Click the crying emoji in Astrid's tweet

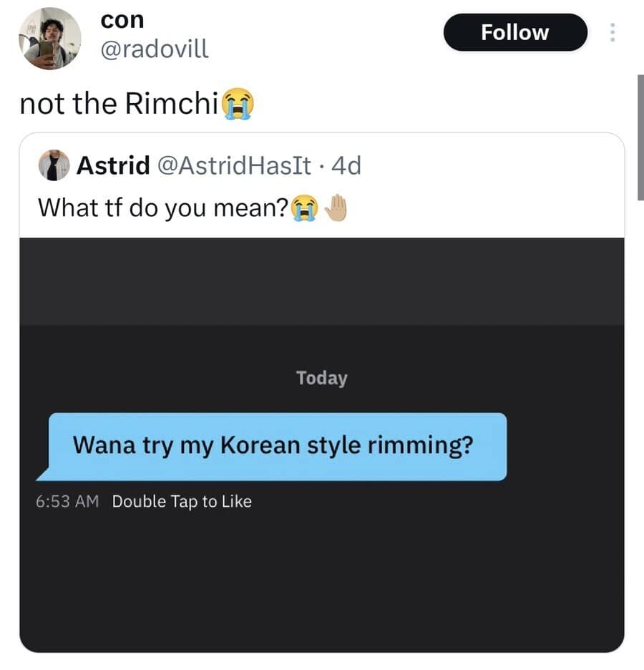coord(303,208)
